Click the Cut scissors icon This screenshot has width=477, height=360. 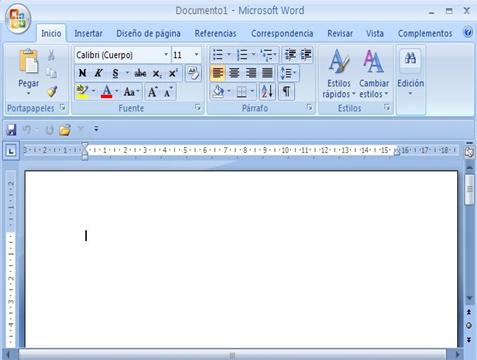coord(51,55)
